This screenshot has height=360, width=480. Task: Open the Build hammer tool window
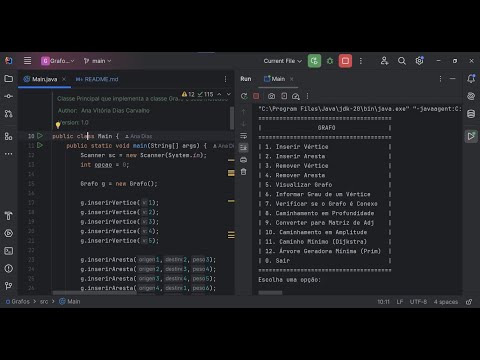(x=9, y=216)
